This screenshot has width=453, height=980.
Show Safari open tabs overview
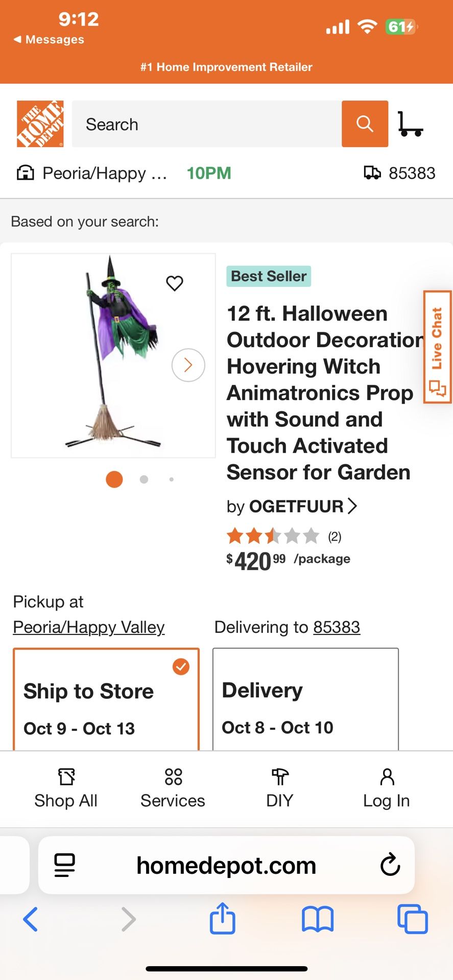pos(412,919)
